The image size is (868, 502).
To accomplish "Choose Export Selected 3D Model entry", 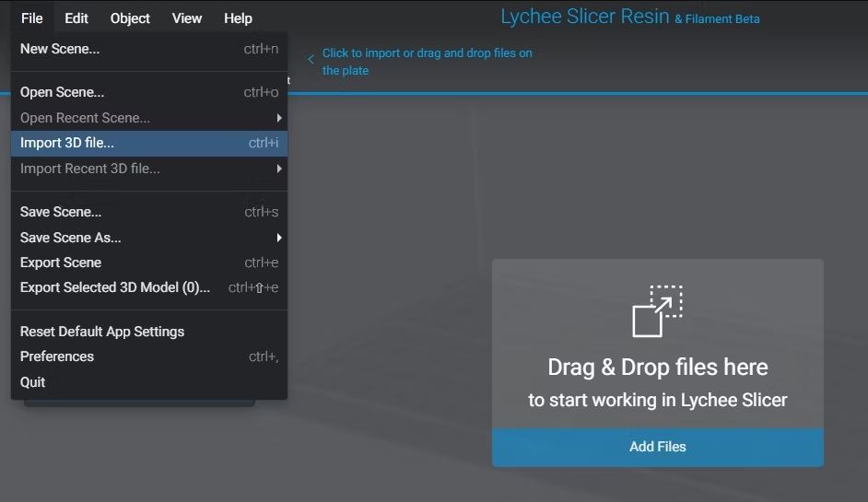I will [x=149, y=287].
